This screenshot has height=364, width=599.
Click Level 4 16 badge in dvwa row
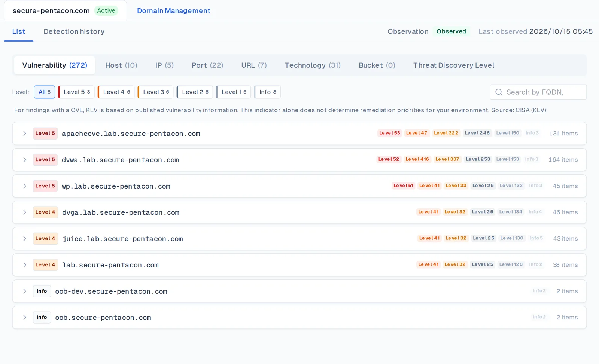417,159
